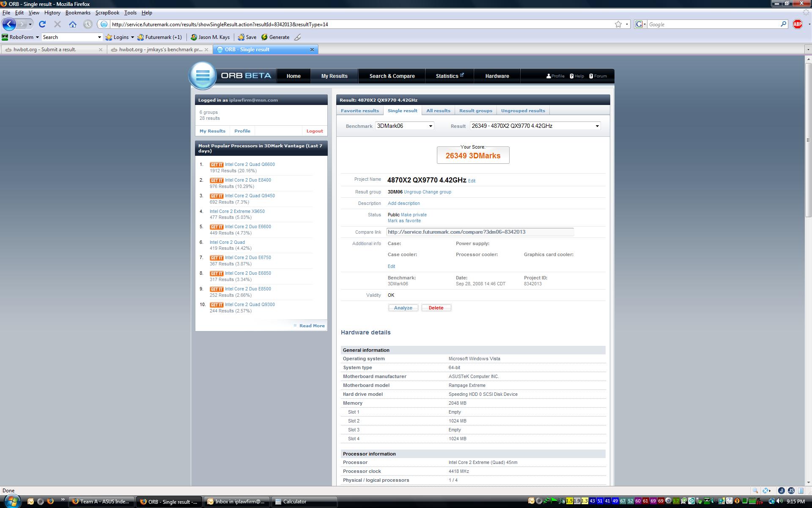Open Calculator from the taskbar

coord(304,502)
